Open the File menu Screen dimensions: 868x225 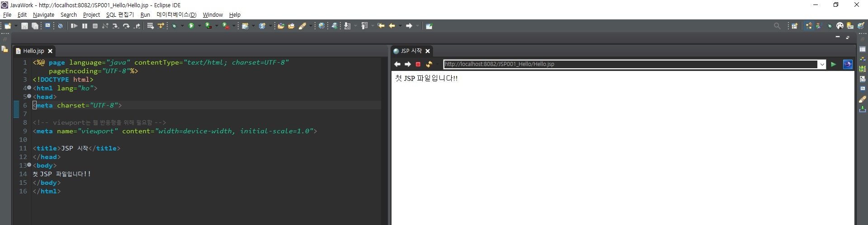[7, 15]
